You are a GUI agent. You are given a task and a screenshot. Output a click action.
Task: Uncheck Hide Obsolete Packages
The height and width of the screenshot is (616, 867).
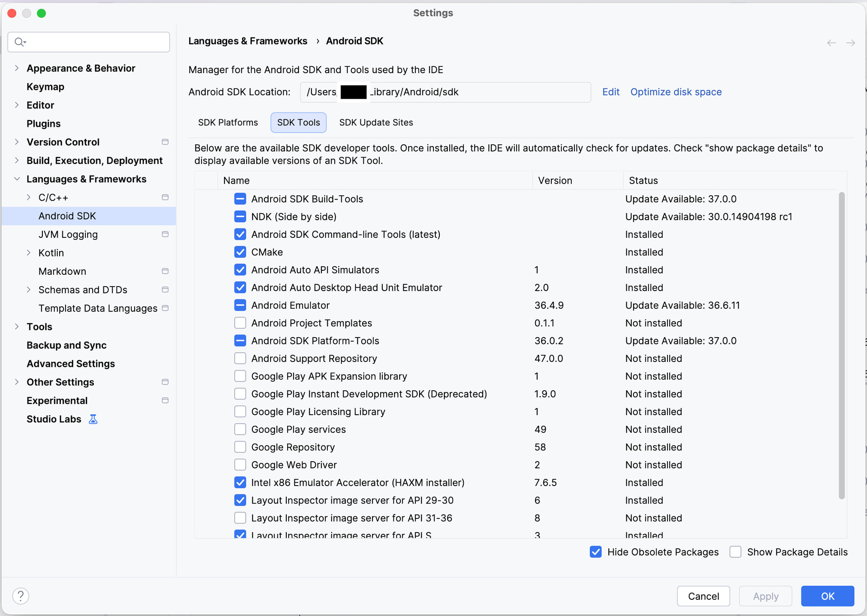[596, 552]
